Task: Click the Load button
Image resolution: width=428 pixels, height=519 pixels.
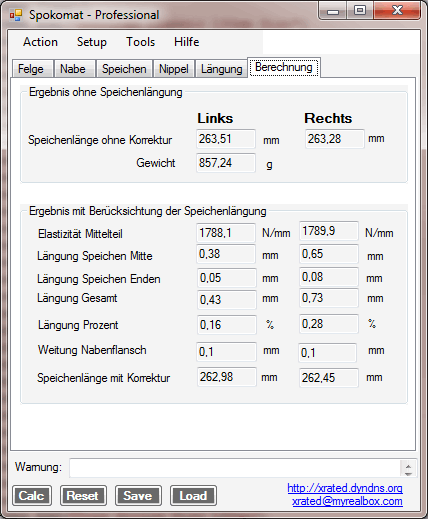Action: coord(193,496)
